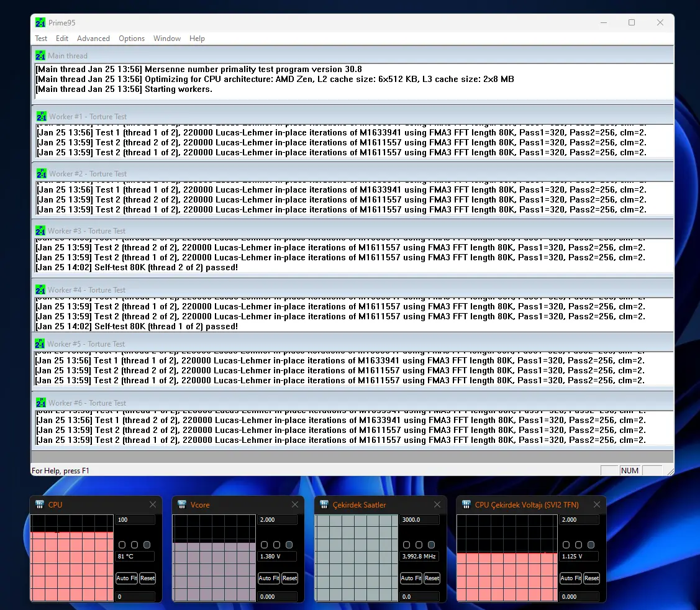Click the Main thread window icon
The height and width of the screenshot is (610, 700).
pos(40,55)
